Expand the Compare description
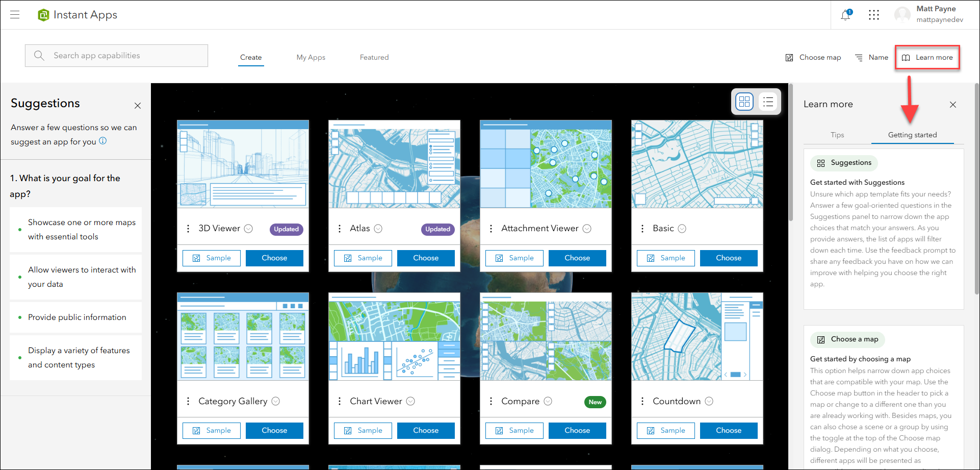 tap(548, 401)
